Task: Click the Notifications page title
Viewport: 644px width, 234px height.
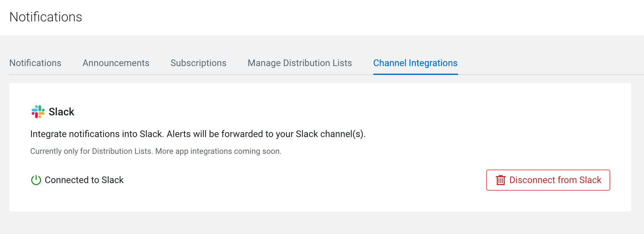Action: [x=46, y=17]
